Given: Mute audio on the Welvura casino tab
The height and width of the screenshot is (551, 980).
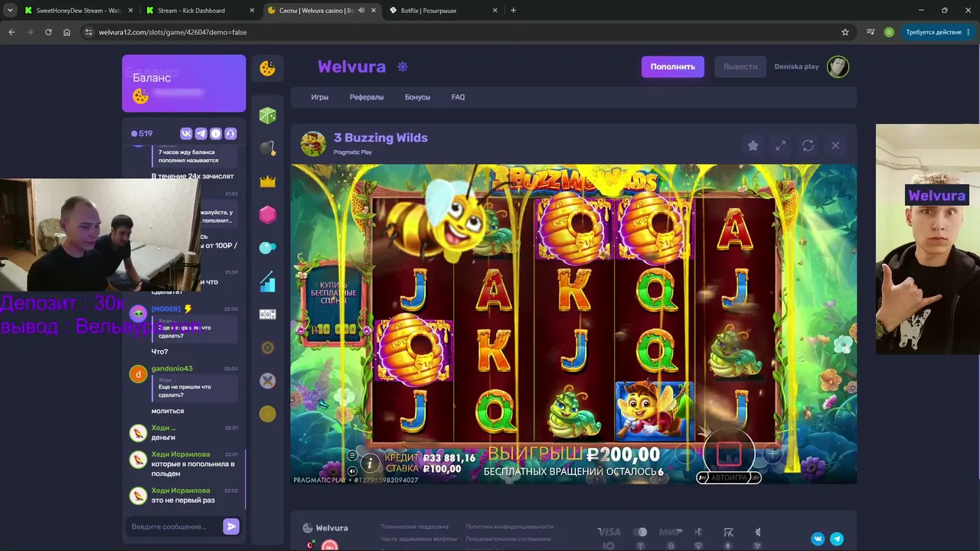Looking at the screenshot, I should pyautogui.click(x=361, y=11).
